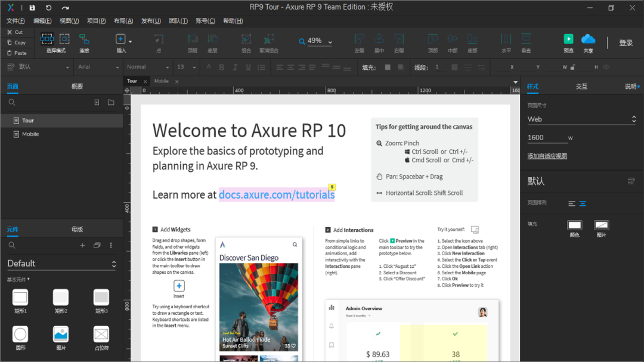
Task: Open the open-tabs list dropdown arrow
Action: tap(515, 82)
